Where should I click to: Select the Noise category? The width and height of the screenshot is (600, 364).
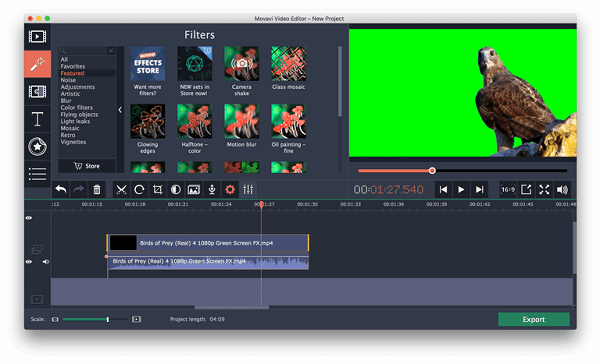[x=68, y=80]
